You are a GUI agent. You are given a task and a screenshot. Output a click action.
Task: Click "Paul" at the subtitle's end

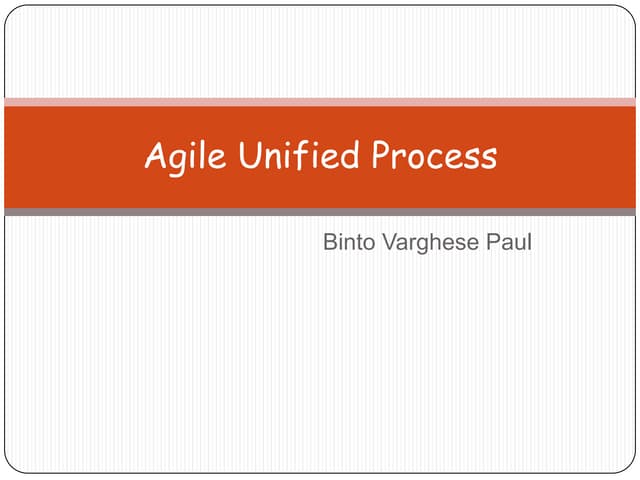click(x=508, y=243)
